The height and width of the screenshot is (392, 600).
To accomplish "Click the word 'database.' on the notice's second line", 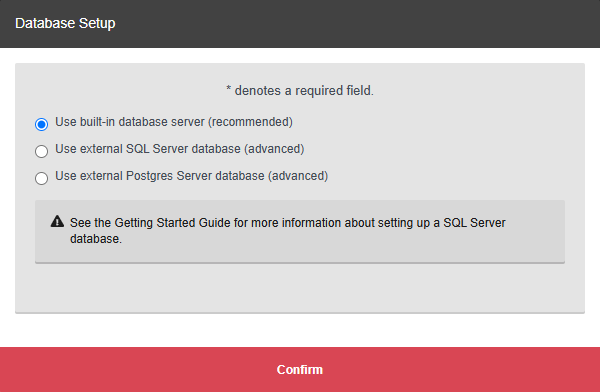I will click(96, 239).
